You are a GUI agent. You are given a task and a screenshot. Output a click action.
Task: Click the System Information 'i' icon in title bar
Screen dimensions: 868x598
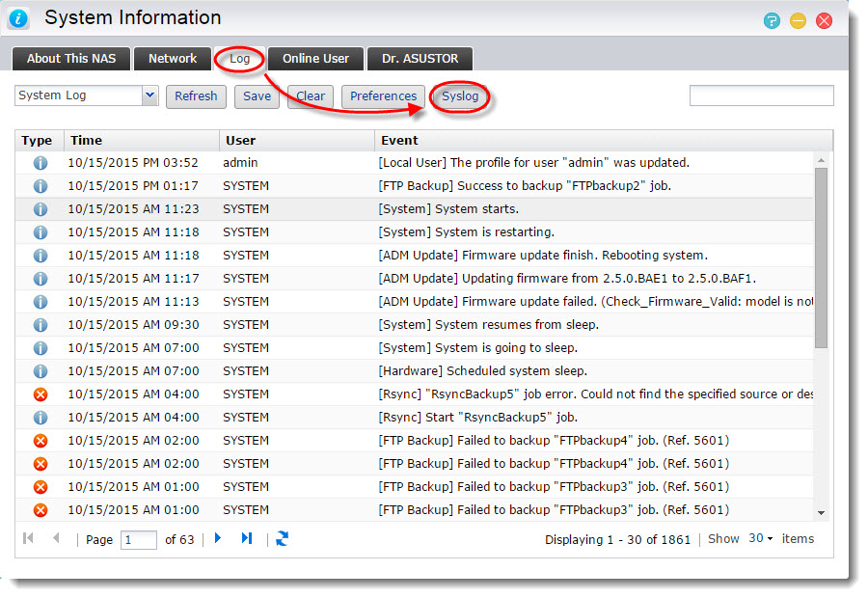point(19,17)
